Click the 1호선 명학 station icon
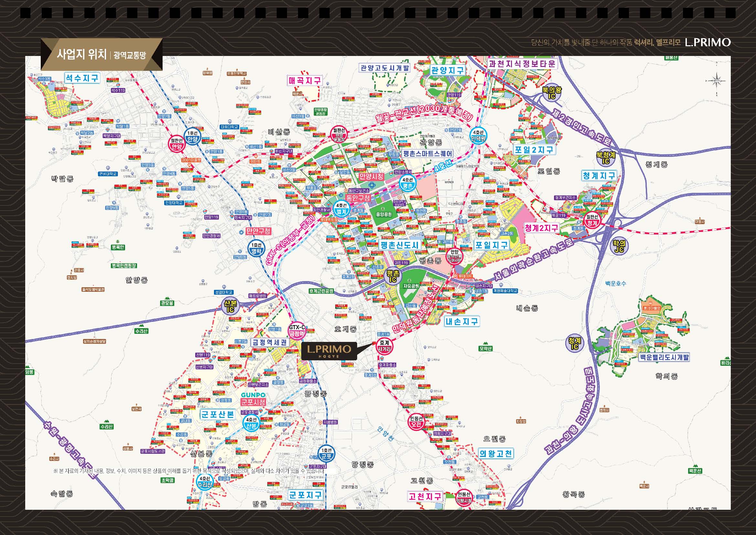The image size is (756, 535). [x=256, y=248]
